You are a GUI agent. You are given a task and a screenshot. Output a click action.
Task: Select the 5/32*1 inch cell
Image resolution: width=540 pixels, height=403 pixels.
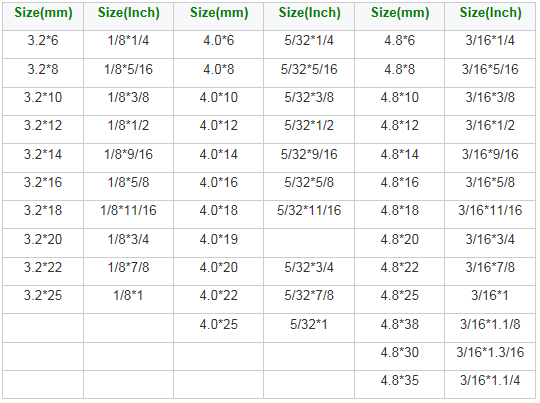tap(309, 328)
